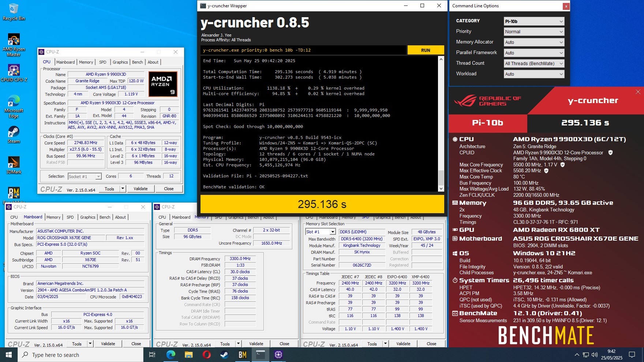Image resolution: width=644 pixels, height=362 pixels.
Task: Open the notification center icon
Action: click(x=632, y=355)
